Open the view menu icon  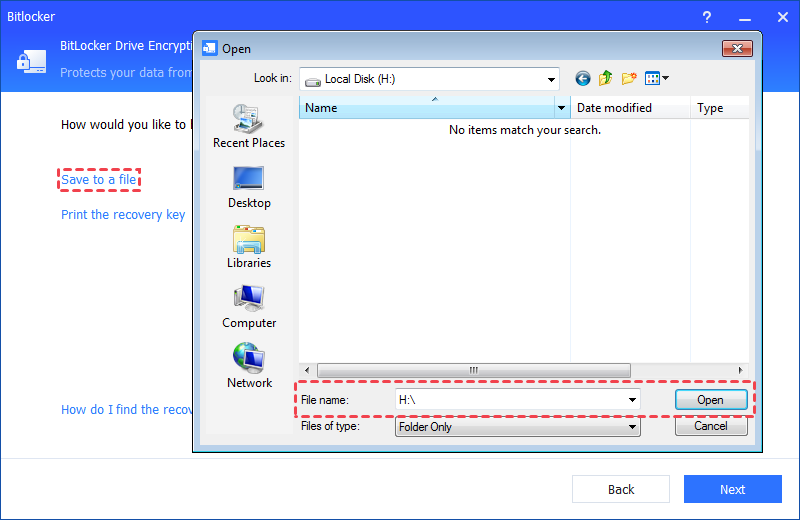point(657,78)
